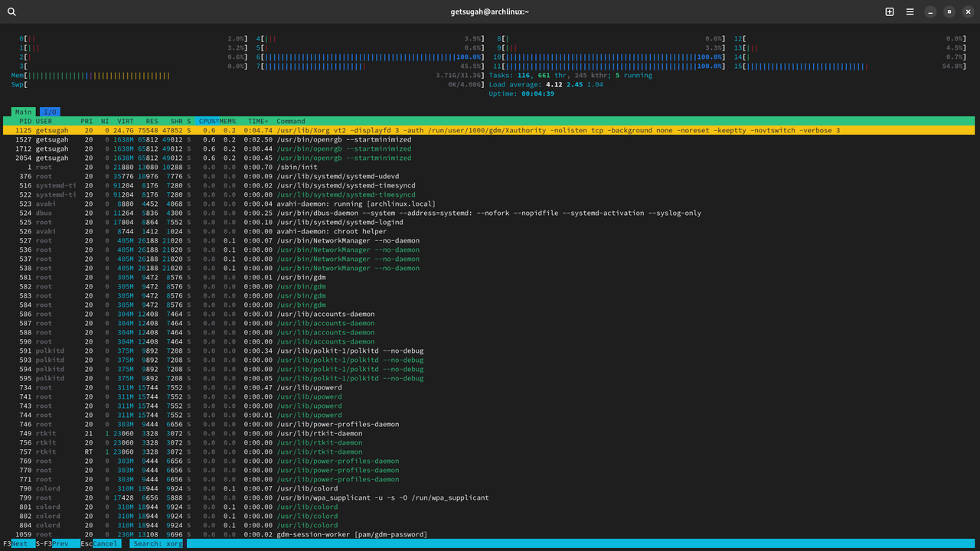Maximize the terminal window

(x=949, y=11)
